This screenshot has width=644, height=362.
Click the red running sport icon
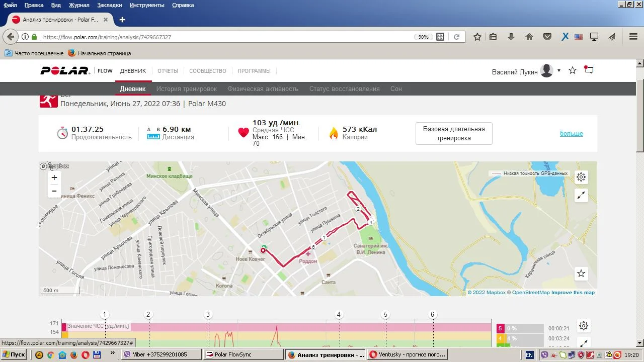coord(49,101)
